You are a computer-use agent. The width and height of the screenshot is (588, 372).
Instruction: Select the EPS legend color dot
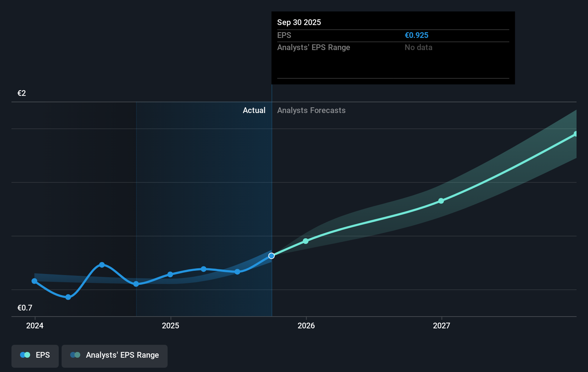pyautogui.click(x=25, y=354)
